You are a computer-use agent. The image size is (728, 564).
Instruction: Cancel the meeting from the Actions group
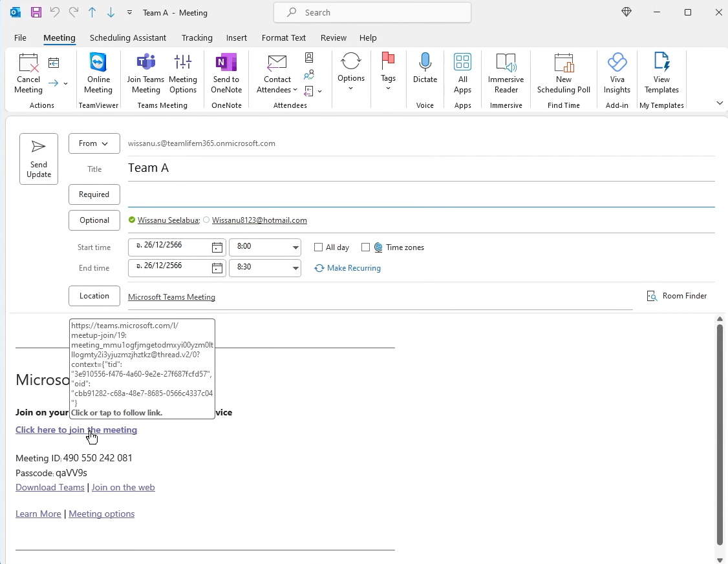[x=28, y=74]
